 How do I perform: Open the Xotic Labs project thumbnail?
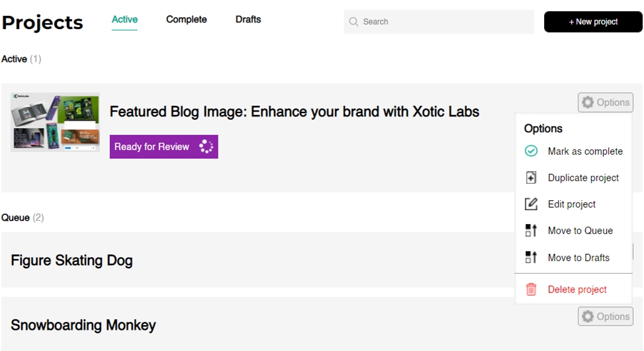point(55,122)
